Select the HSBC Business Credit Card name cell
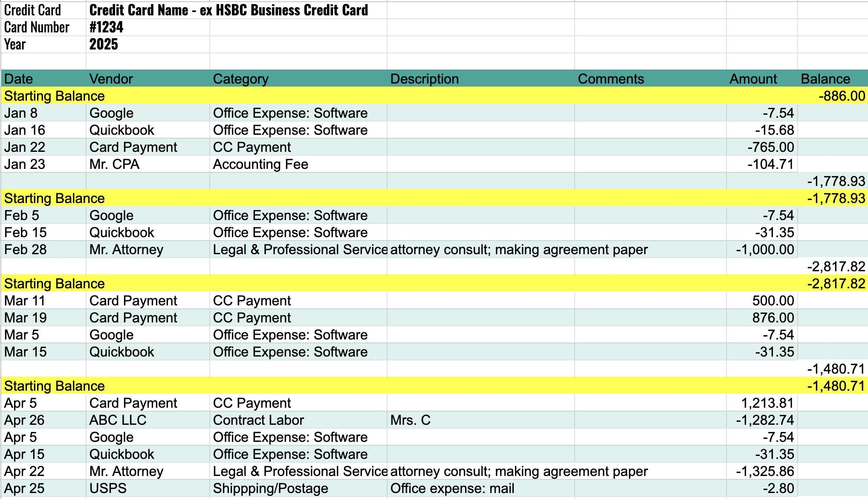 tap(229, 10)
